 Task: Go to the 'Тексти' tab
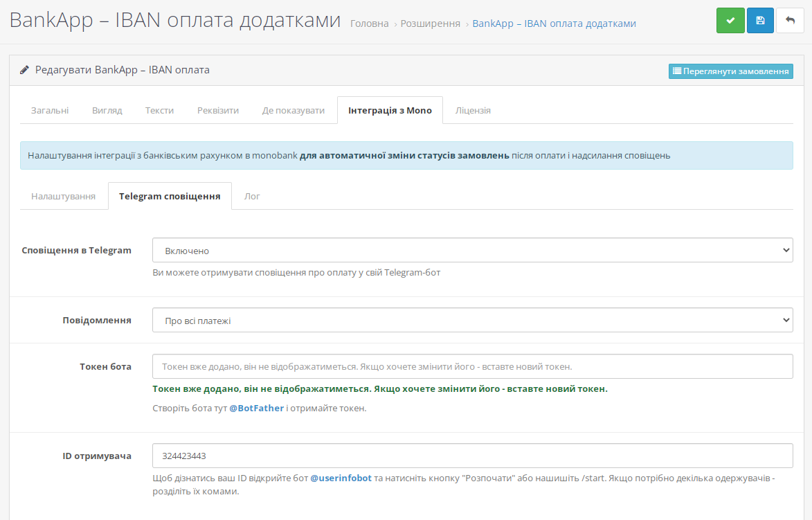(159, 111)
